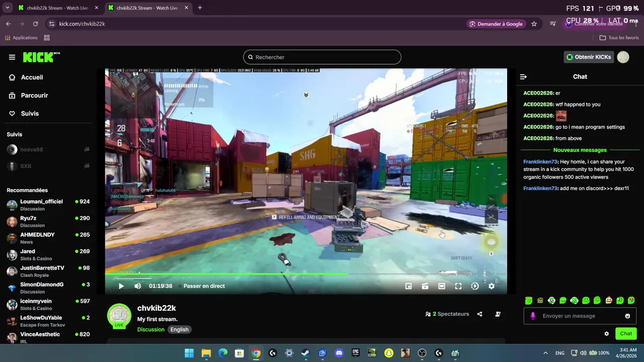644x362 pixels.
Task: Click the English language tag
Action: click(179, 330)
